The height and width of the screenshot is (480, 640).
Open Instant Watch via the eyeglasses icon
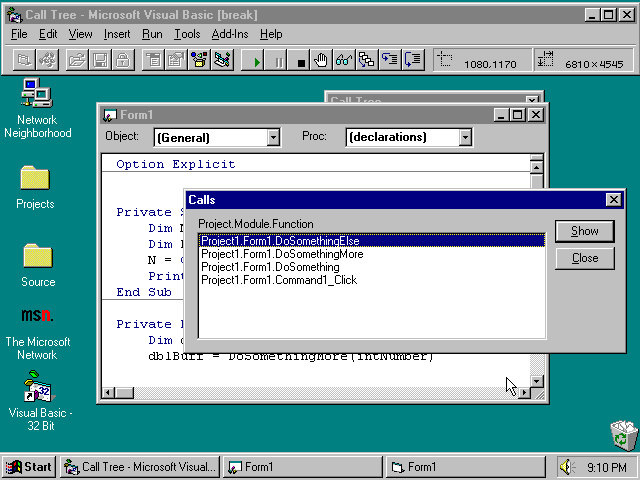tap(343, 60)
